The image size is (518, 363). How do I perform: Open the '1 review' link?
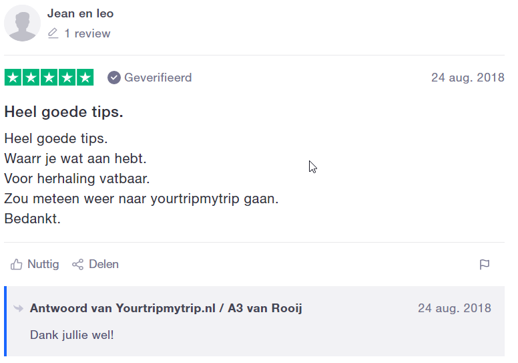tap(87, 33)
